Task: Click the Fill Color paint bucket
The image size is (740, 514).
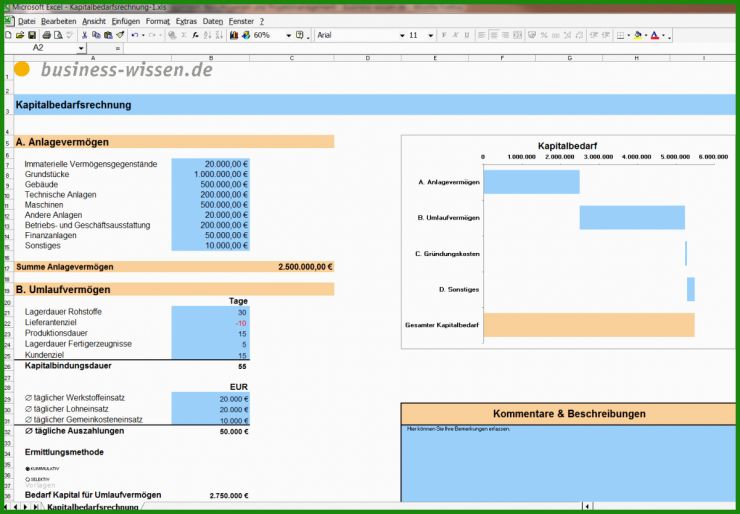Action: click(x=638, y=35)
